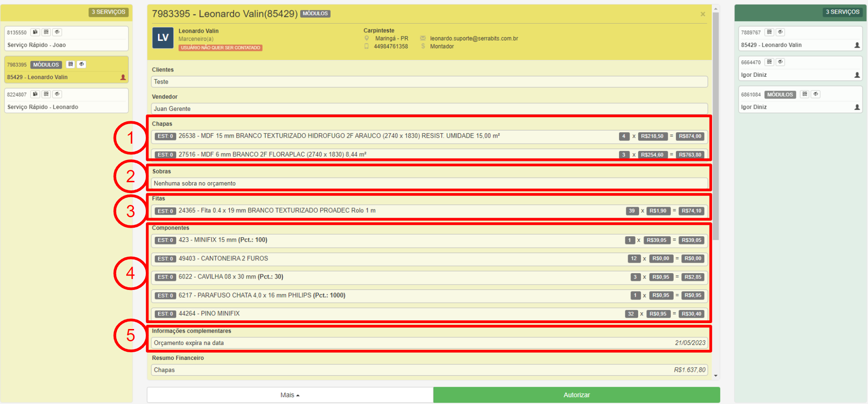The height and width of the screenshot is (404, 868).
Task: Click the green Autorizar button
Action: [x=577, y=395]
